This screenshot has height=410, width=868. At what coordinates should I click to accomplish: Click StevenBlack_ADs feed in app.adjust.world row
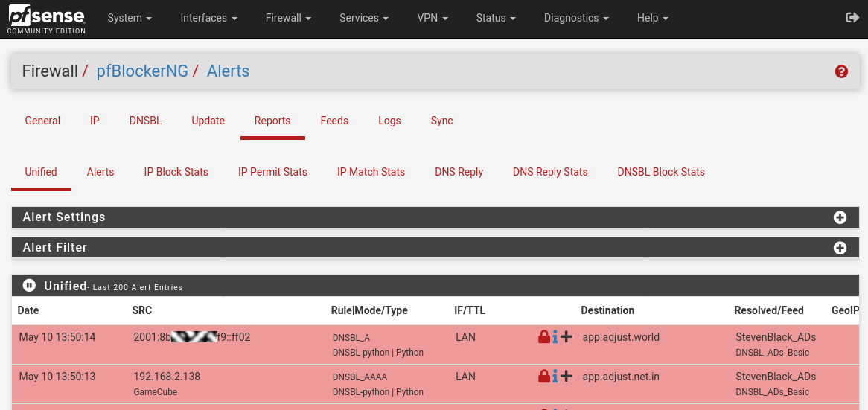pos(776,337)
